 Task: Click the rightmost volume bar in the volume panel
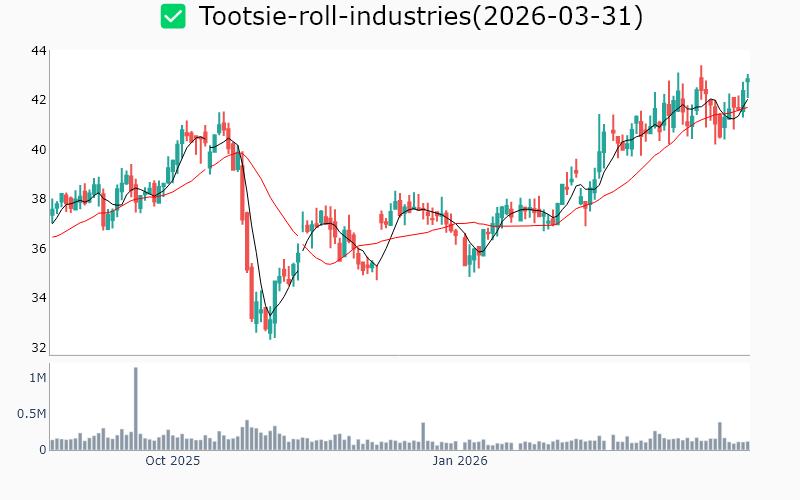(747, 445)
